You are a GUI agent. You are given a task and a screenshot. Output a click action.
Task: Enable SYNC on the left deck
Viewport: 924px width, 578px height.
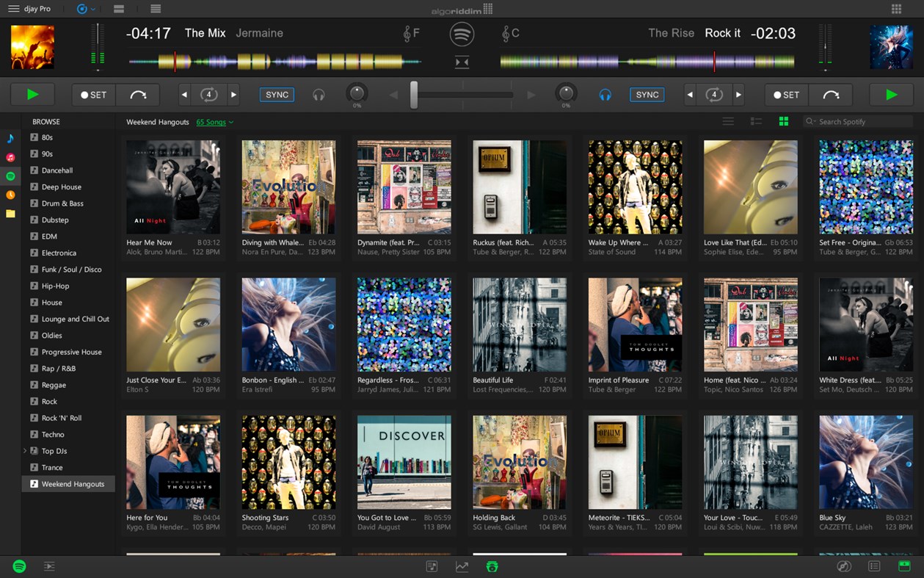(276, 94)
